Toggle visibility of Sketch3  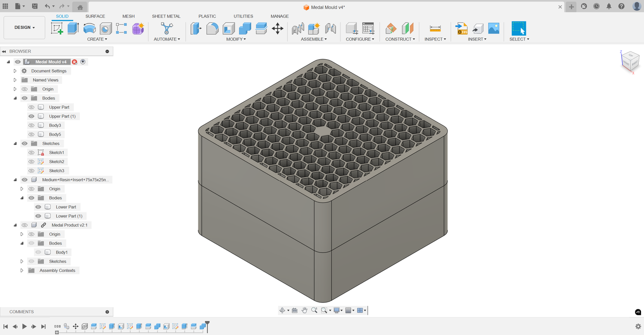tap(31, 171)
